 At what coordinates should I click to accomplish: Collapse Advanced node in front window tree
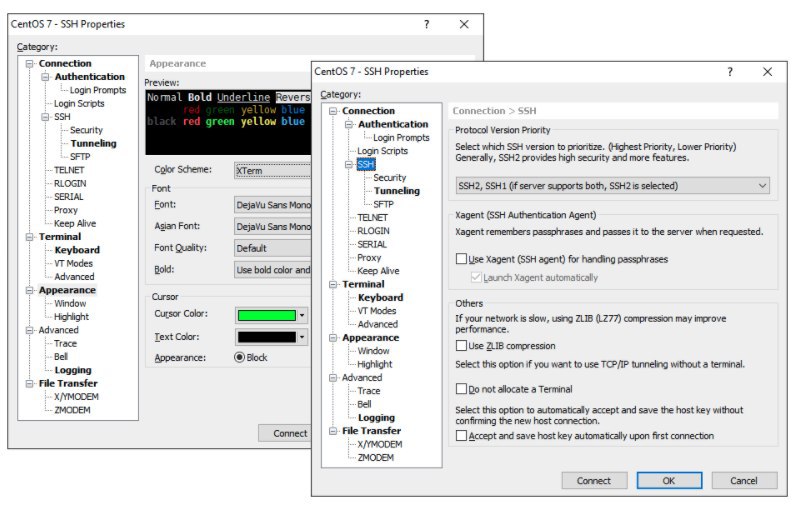coord(333,378)
